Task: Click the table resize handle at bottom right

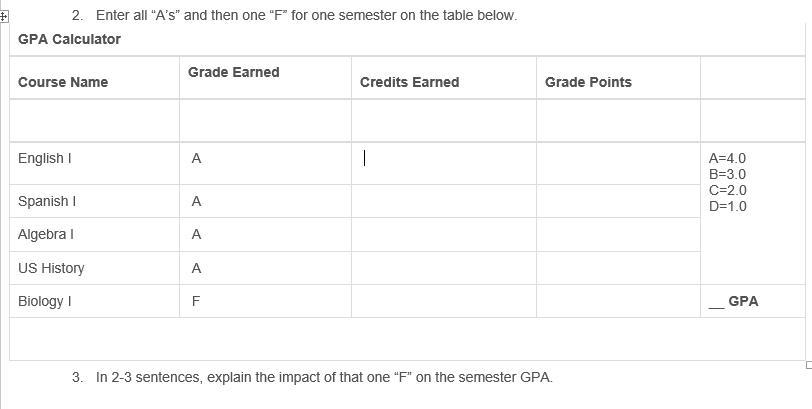Action: pyautogui.click(x=809, y=365)
